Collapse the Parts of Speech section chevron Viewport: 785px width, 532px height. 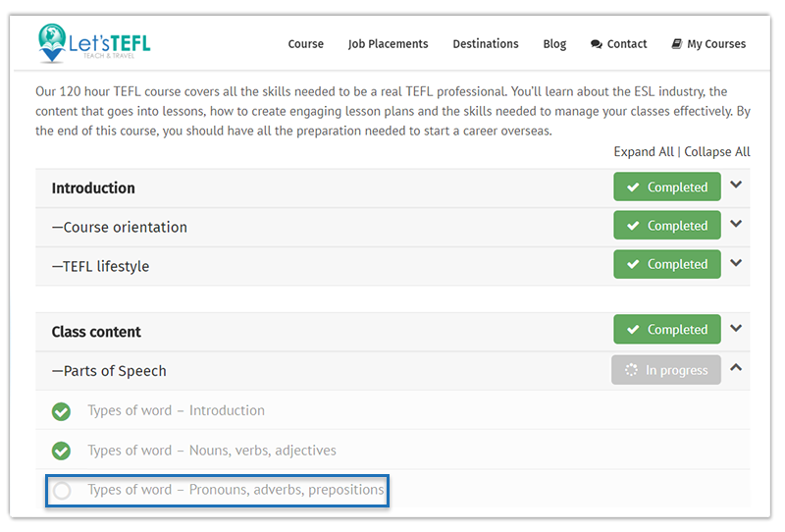coord(736,367)
